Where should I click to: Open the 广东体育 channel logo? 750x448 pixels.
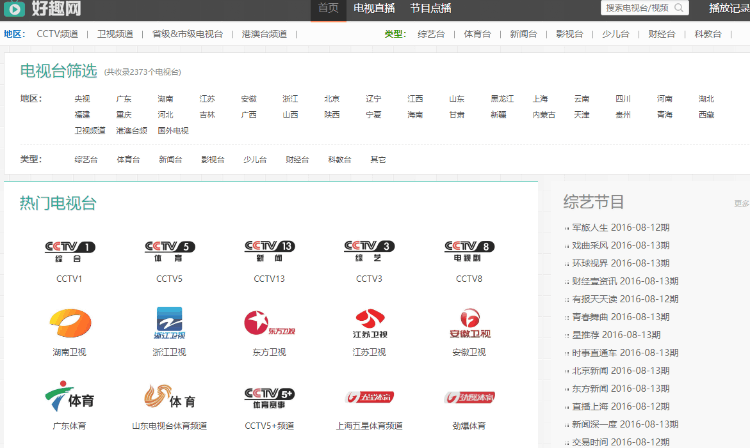click(70, 397)
